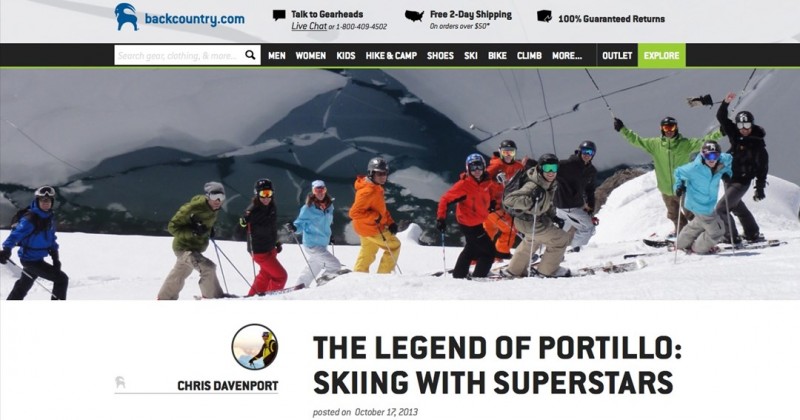The width and height of the screenshot is (800, 420).
Task: Go to the SKI category
Action: [471, 56]
